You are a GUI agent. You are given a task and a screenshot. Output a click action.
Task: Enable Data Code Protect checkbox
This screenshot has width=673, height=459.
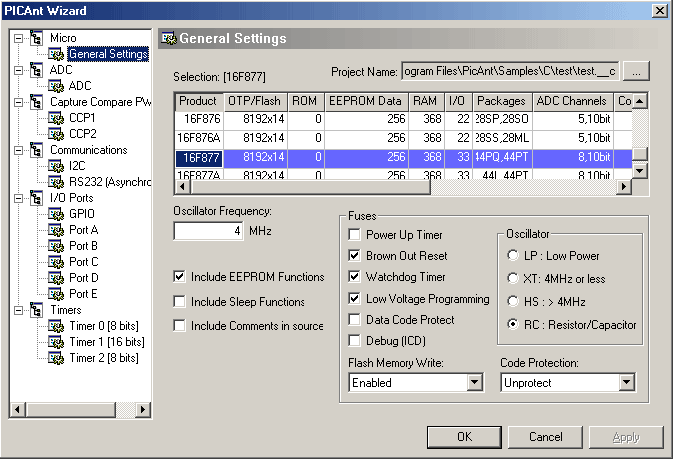pos(354,320)
